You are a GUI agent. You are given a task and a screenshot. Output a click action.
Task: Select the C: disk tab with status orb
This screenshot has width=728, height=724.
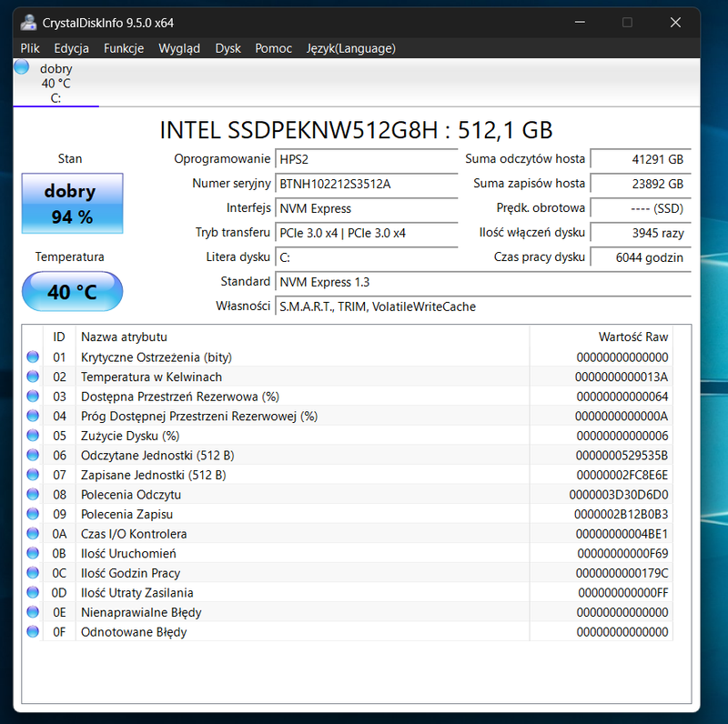56,83
